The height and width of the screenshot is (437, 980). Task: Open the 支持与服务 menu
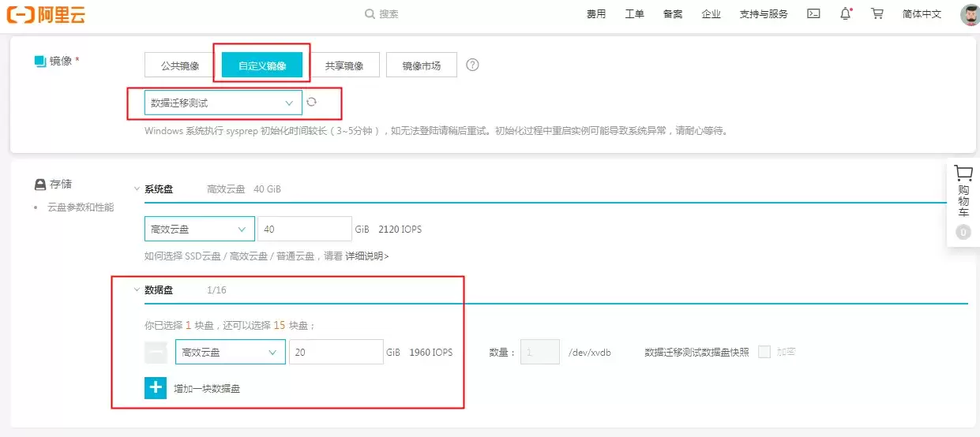764,14
